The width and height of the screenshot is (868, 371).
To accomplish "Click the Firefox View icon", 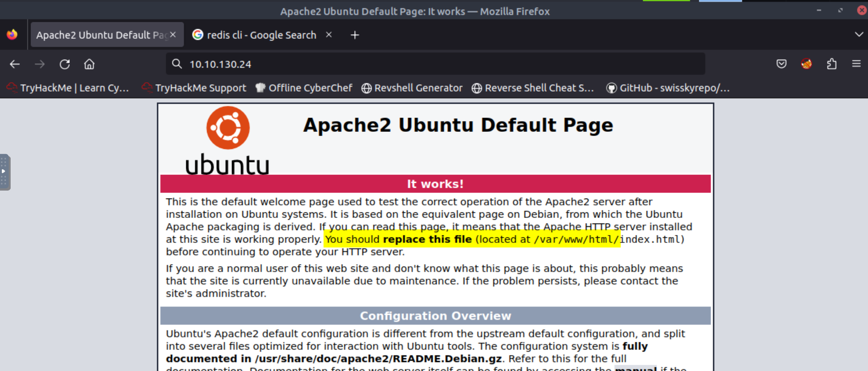I will [12, 35].
